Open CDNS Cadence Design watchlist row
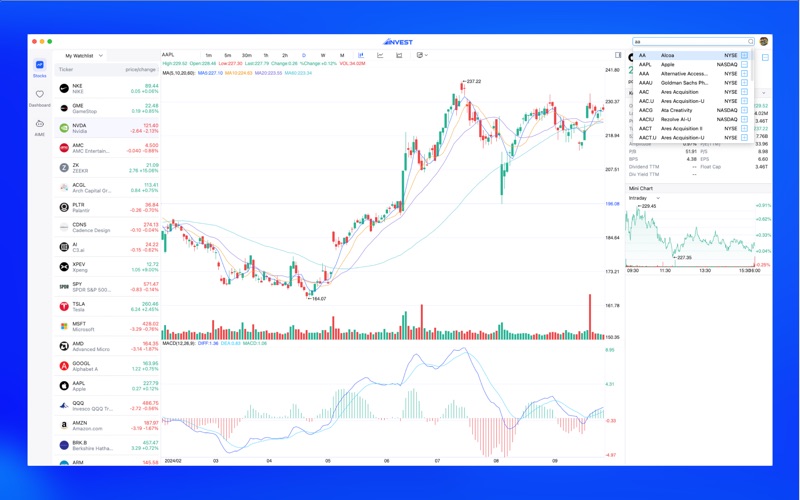The width and height of the screenshot is (800, 500). (x=107, y=228)
